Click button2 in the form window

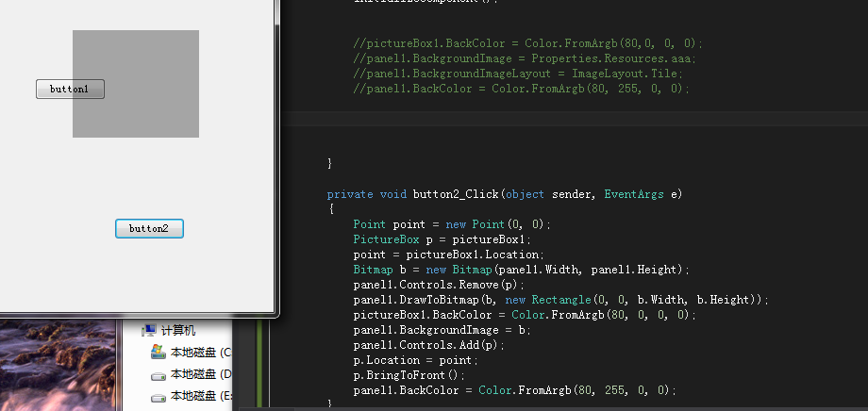(x=149, y=228)
